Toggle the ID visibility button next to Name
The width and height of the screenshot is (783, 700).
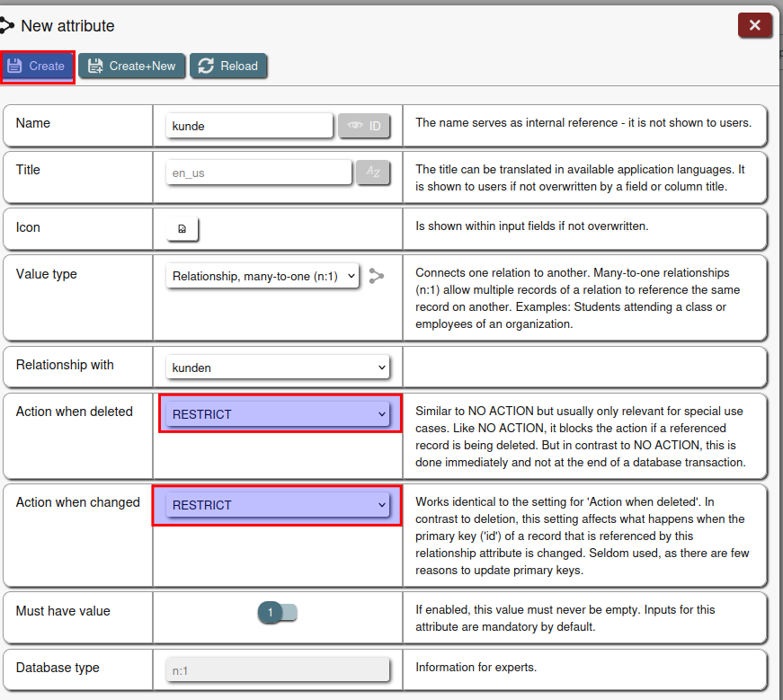364,126
